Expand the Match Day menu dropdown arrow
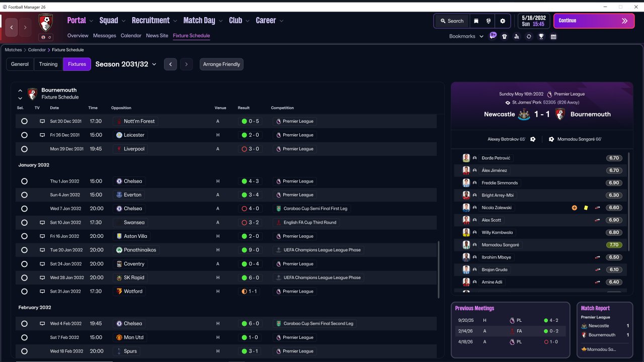This screenshot has height=362, width=644. click(x=220, y=21)
